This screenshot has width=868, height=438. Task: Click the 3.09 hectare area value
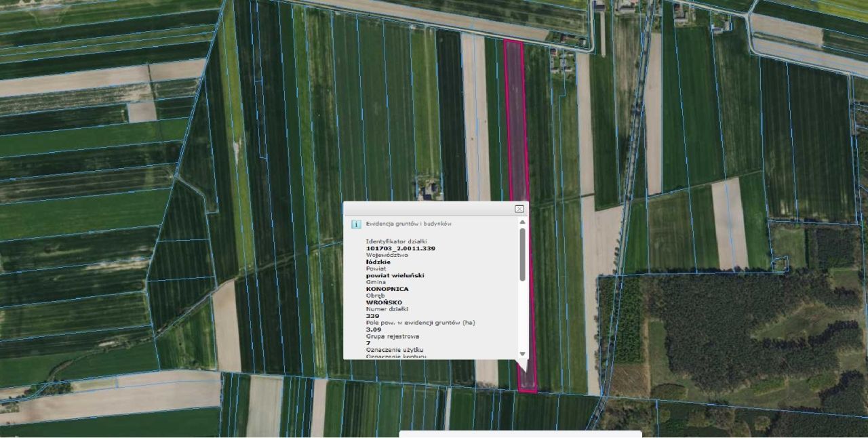(374, 330)
